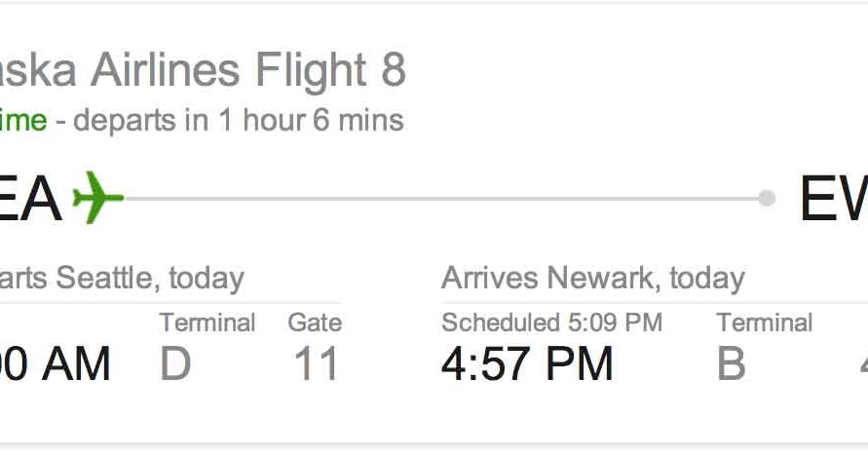
Task: Click the gray destination dot on the route line
Action: click(767, 199)
